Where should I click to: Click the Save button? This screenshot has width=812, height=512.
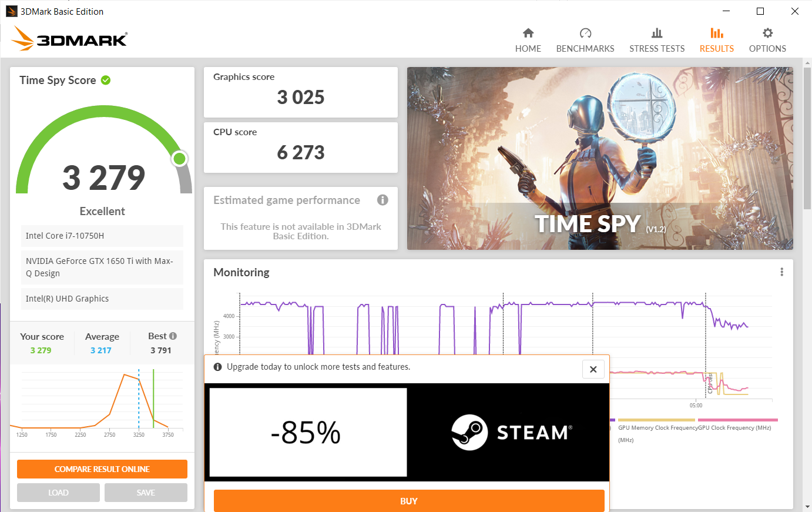(x=146, y=493)
